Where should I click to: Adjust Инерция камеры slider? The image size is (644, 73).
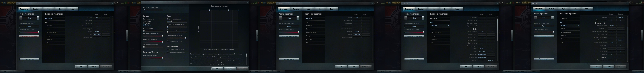[x=153, y=31]
